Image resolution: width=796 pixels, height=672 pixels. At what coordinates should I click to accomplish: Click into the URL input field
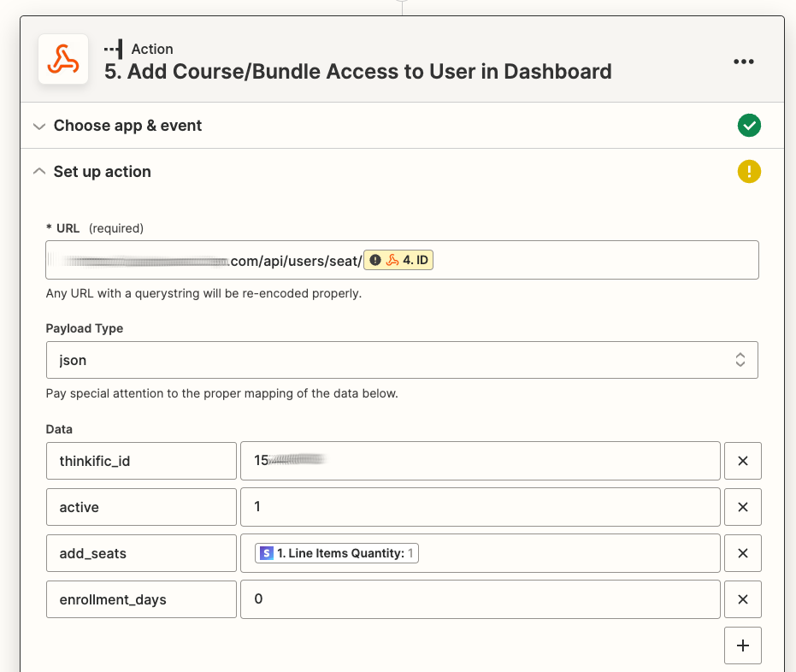pos(590,260)
